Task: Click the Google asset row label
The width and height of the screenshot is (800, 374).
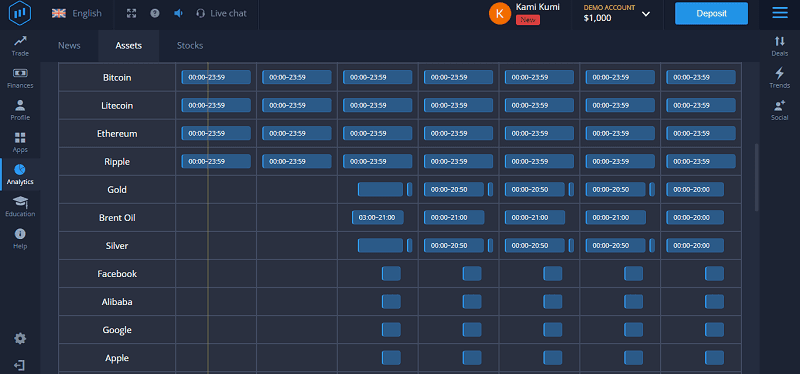Action: click(x=117, y=330)
